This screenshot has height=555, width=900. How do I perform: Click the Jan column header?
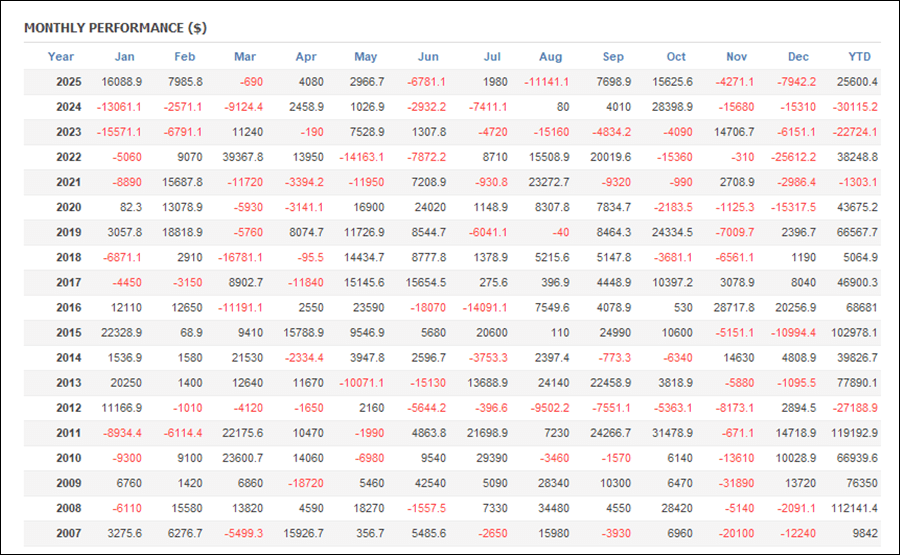click(x=124, y=57)
